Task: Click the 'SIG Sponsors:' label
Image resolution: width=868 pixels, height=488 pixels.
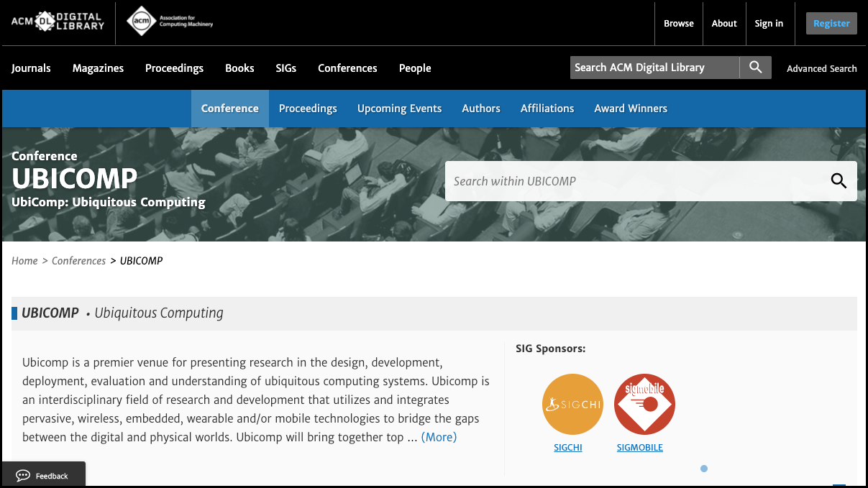Action: coord(551,349)
